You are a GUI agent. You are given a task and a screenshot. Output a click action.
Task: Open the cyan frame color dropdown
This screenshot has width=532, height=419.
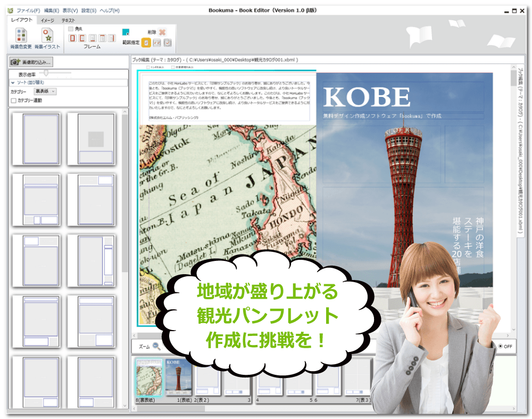coord(126,32)
